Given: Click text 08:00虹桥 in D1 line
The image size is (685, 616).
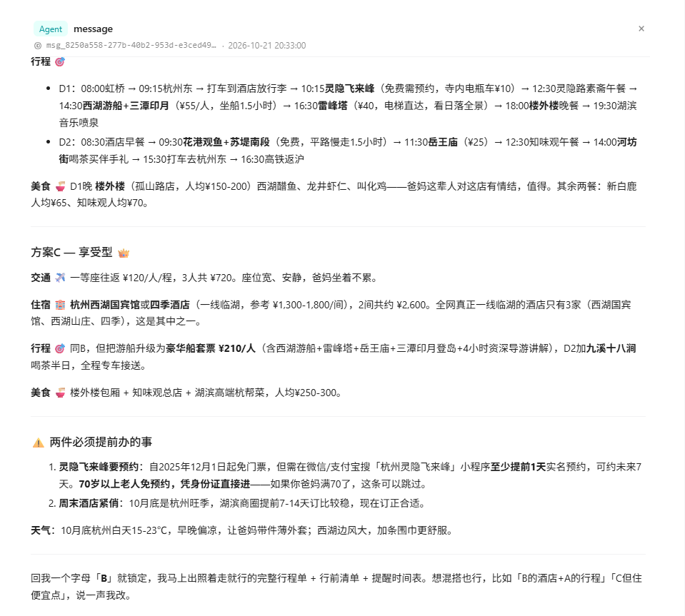Looking at the screenshot, I should tap(103, 89).
